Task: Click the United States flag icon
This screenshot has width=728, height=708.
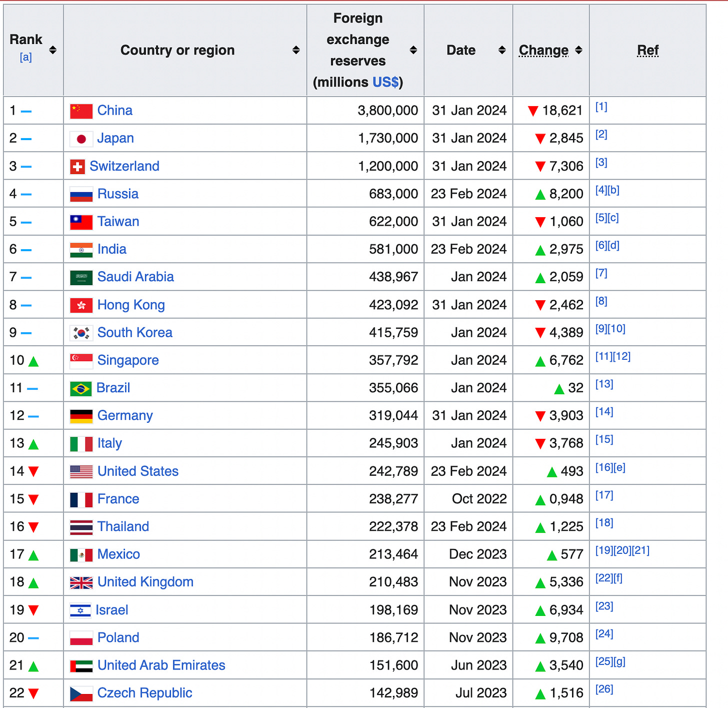Action: [81, 471]
